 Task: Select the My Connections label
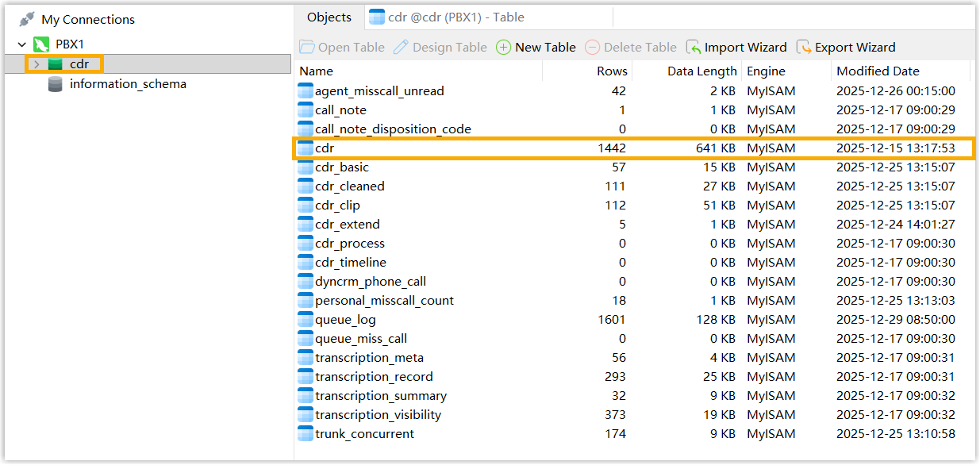click(88, 19)
